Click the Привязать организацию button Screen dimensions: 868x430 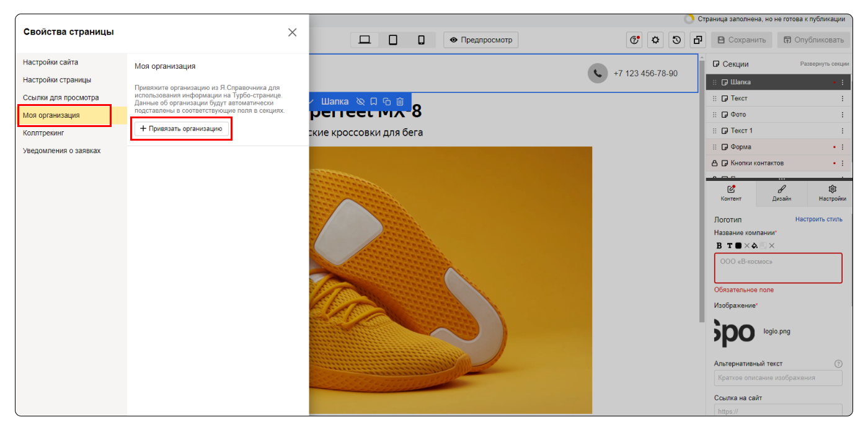click(182, 128)
